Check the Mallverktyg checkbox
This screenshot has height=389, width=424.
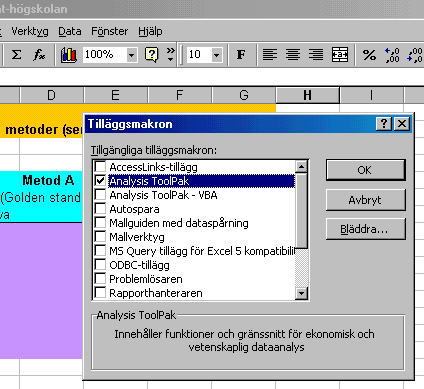[100, 236]
